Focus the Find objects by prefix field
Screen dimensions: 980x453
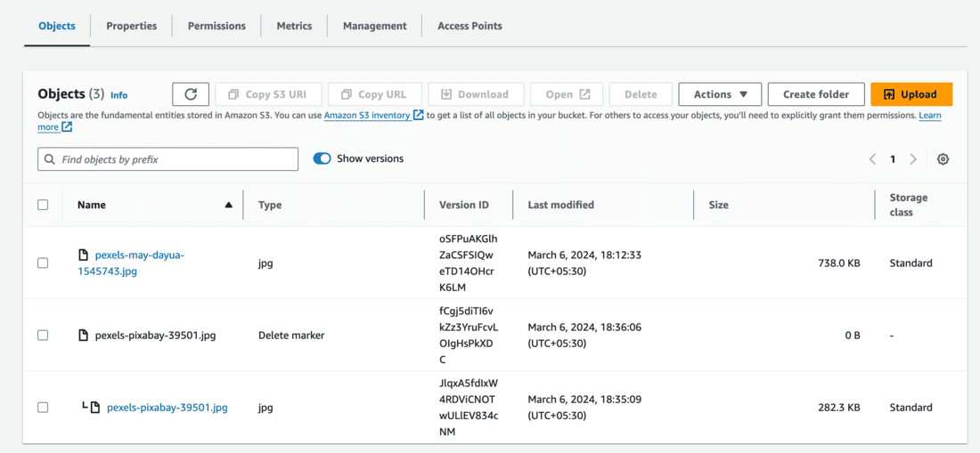pos(168,159)
